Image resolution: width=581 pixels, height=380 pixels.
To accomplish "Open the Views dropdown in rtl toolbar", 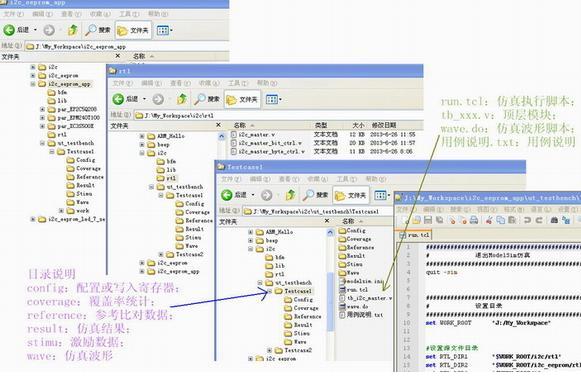I will pyautogui.click(x=274, y=99).
